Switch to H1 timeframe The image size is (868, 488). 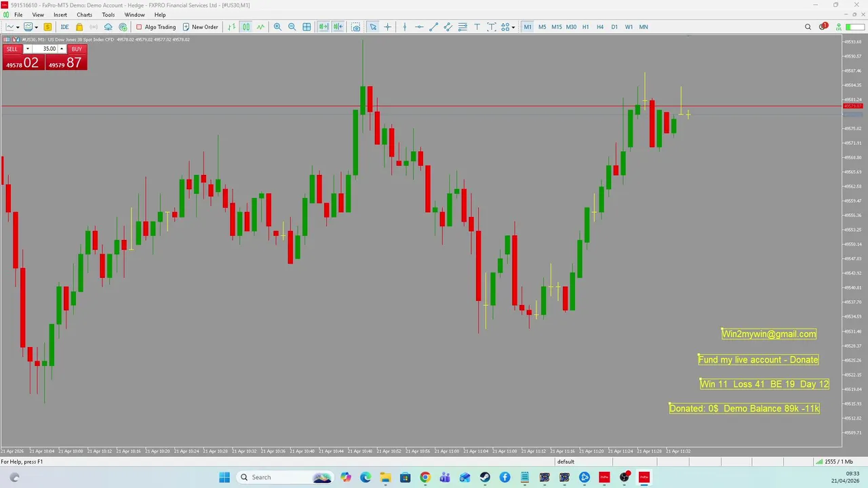pyautogui.click(x=585, y=27)
